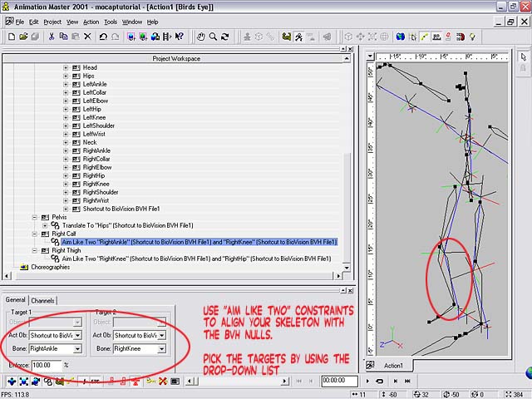This screenshot has height=399, width=532.
Task: Click the Save toolbar icon
Action: [36, 37]
